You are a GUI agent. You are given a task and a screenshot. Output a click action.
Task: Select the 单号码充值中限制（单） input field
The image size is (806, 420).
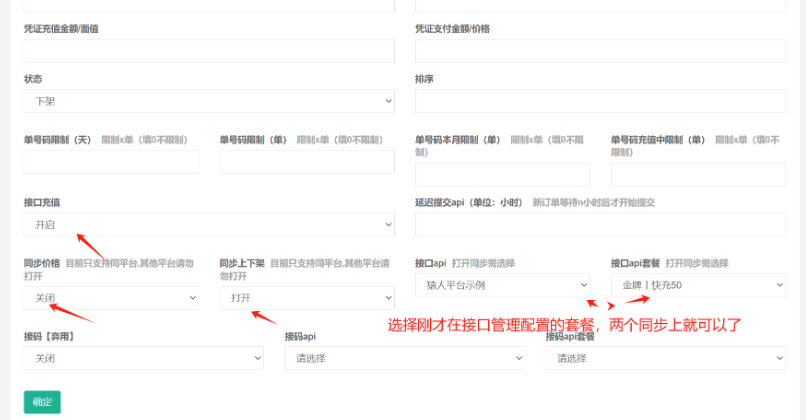[698, 175]
